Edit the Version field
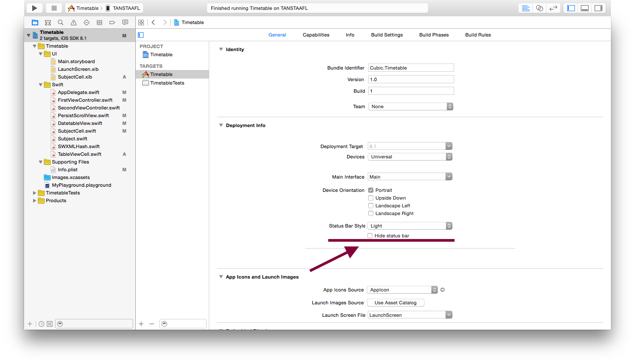The height and width of the screenshot is (364, 635). click(x=411, y=79)
